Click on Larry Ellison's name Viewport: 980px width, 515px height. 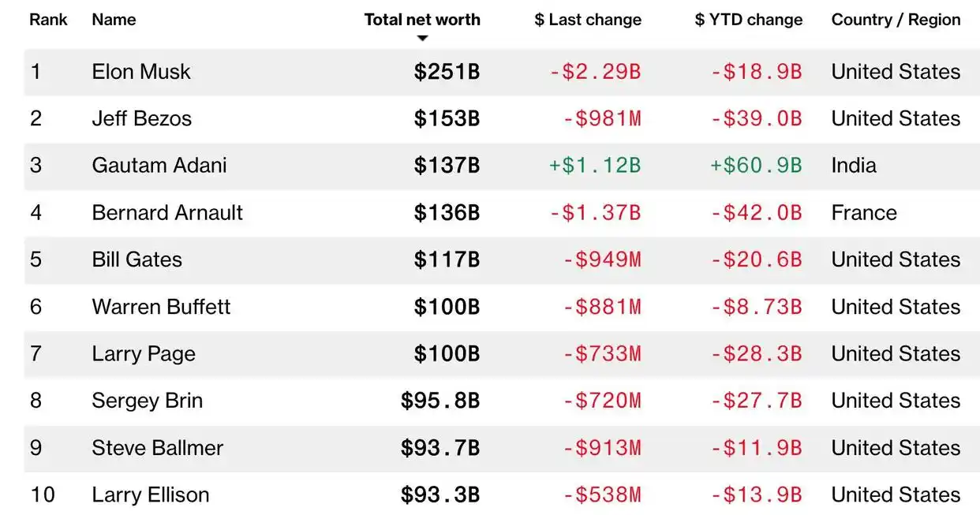click(x=151, y=495)
